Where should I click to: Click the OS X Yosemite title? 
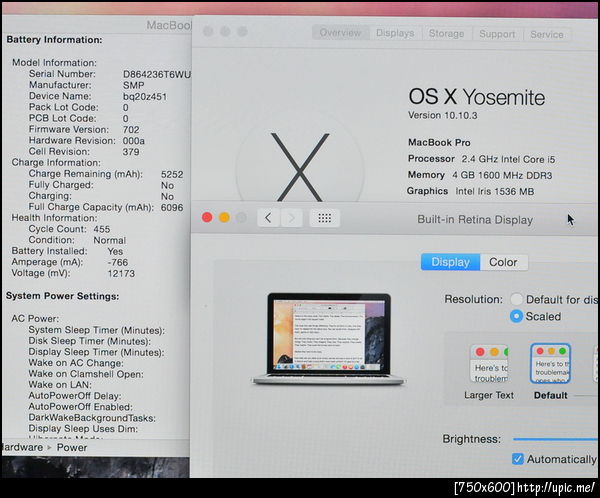pyautogui.click(x=477, y=97)
